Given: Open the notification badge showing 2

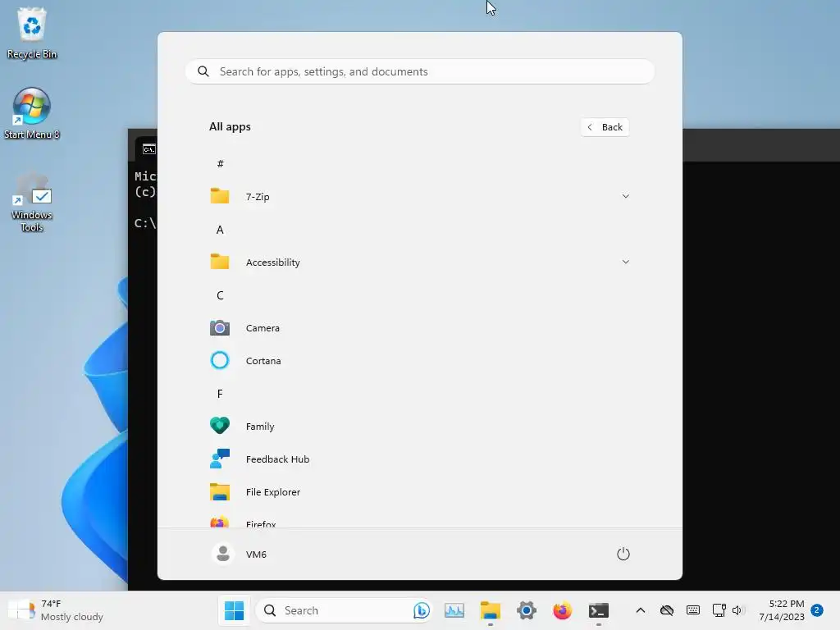Looking at the screenshot, I should click(817, 610).
